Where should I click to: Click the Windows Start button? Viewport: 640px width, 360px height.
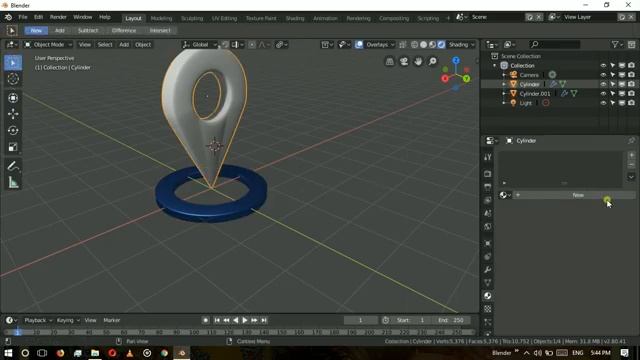click(x=8, y=353)
